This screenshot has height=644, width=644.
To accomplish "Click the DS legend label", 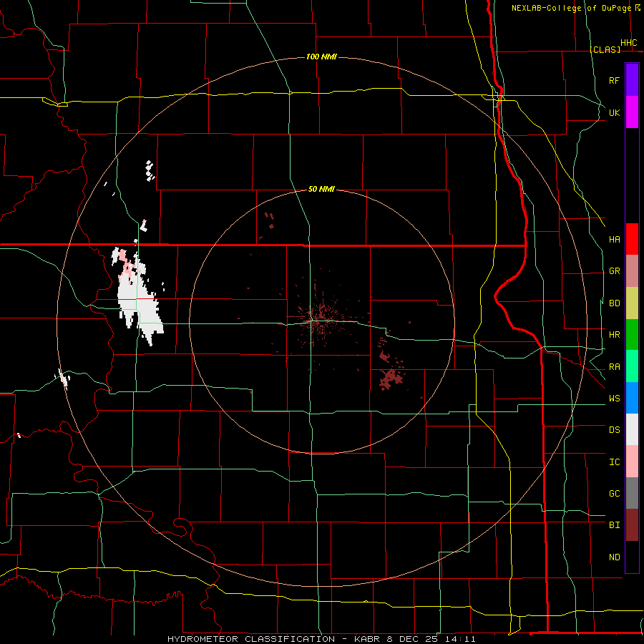I will 614,430.
